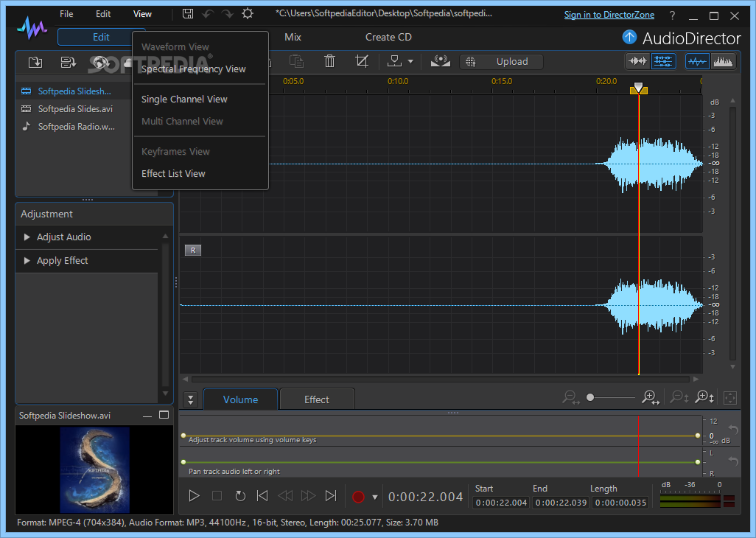
Task: Choose Spectral Frequency View
Action: pyautogui.click(x=193, y=69)
